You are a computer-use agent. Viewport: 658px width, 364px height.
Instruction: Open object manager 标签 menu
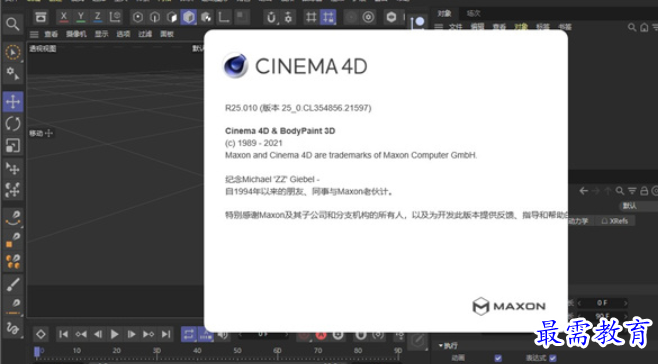[x=543, y=27]
